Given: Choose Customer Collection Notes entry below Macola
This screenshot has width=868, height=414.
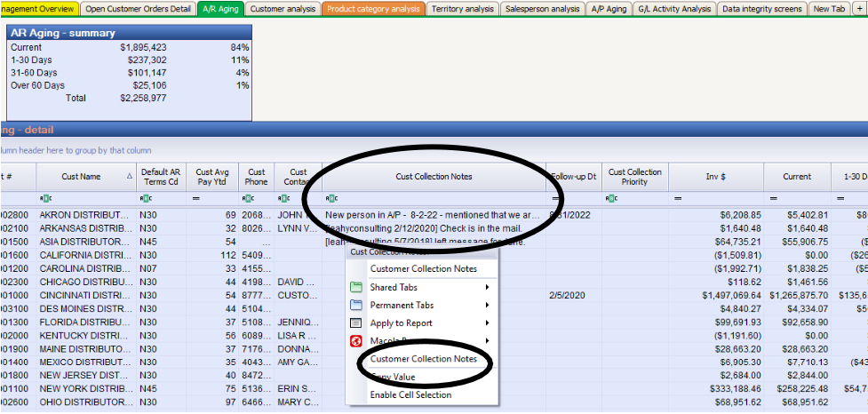Looking at the screenshot, I should coord(424,359).
